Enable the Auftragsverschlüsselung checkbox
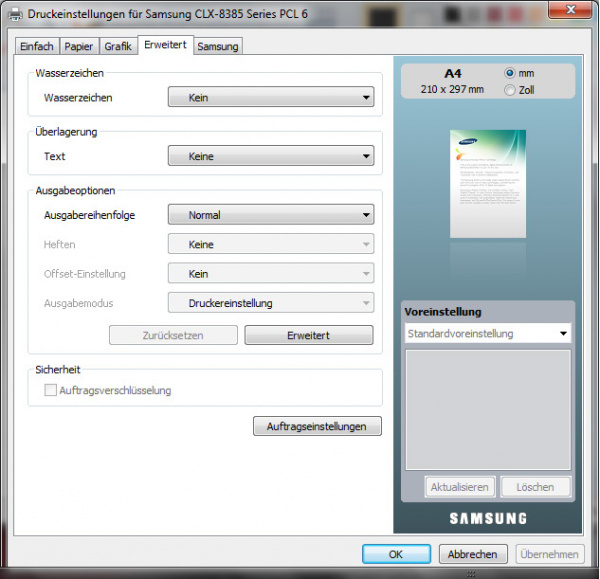The height and width of the screenshot is (579, 600). (x=51, y=390)
